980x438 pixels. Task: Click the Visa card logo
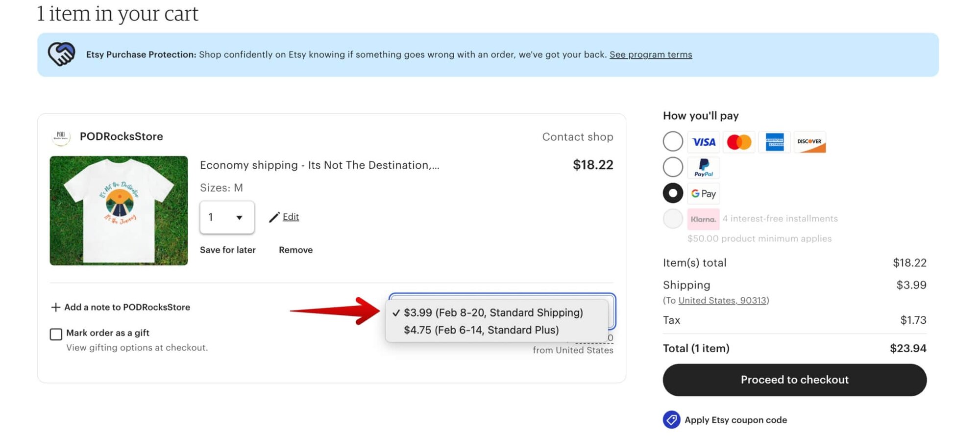tap(704, 142)
